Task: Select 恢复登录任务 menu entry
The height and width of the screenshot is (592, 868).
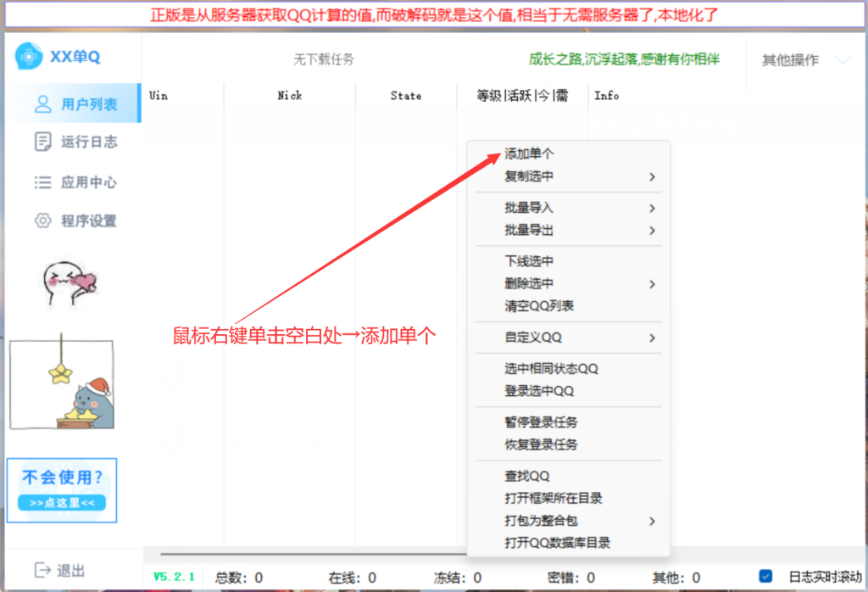Action: point(569,444)
